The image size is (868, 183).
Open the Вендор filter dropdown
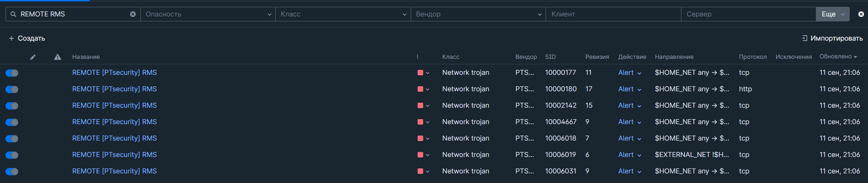click(x=478, y=14)
